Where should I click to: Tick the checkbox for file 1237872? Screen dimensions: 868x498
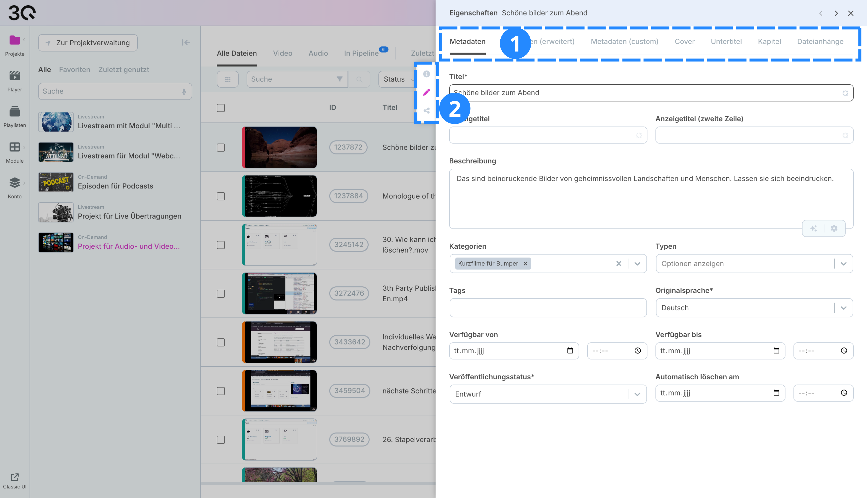[x=221, y=147]
